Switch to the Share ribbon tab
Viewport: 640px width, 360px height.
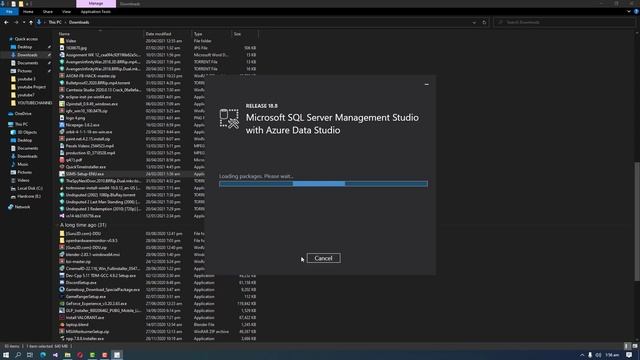point(48,12)
